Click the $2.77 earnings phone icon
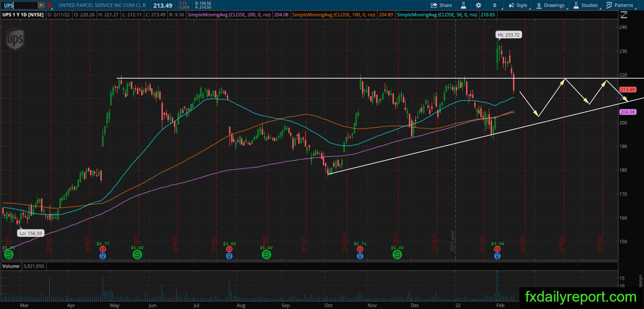644x309 pixels. tap(103, 249)
